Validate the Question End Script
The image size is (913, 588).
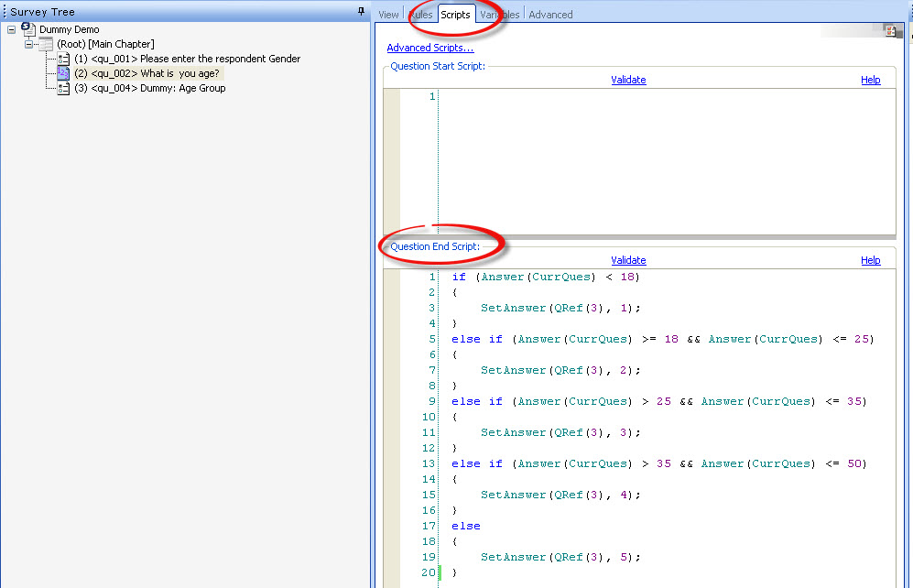click(x=628, y=260)
